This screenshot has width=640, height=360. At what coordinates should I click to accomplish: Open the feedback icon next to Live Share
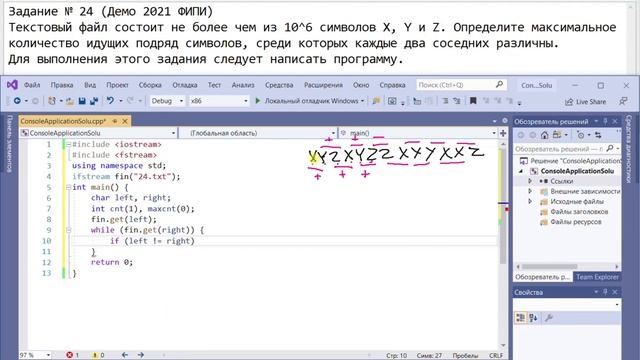[x=623, y=101]
